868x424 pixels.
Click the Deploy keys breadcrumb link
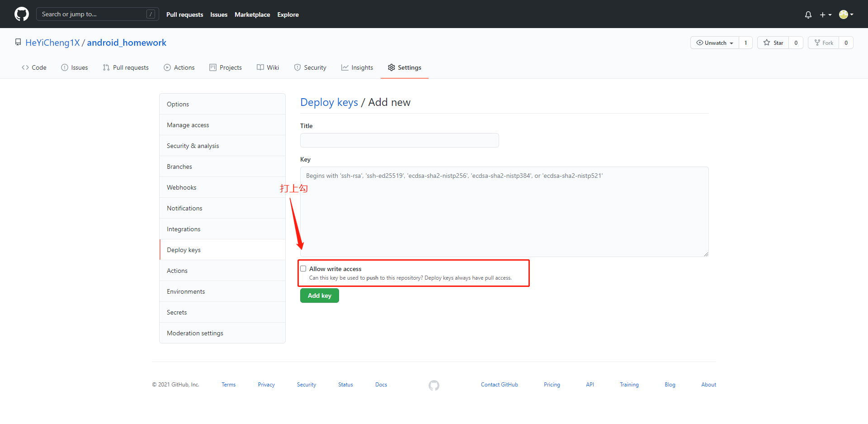329,102
